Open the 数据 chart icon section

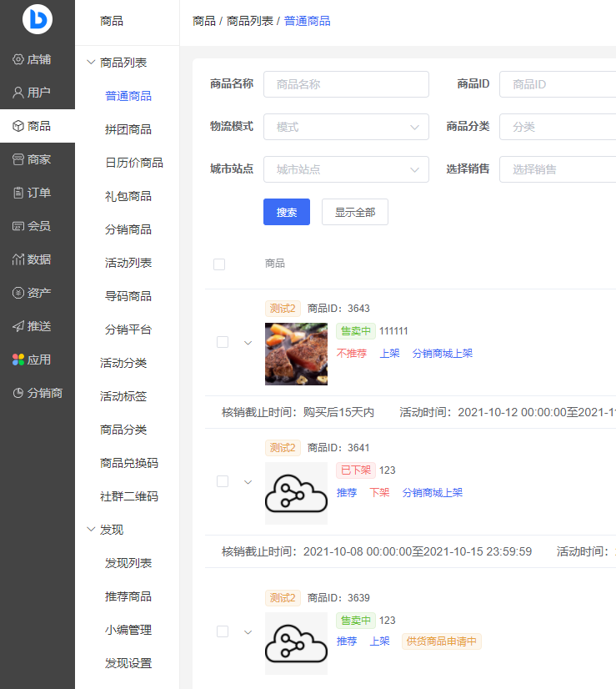tap(18, 259)
